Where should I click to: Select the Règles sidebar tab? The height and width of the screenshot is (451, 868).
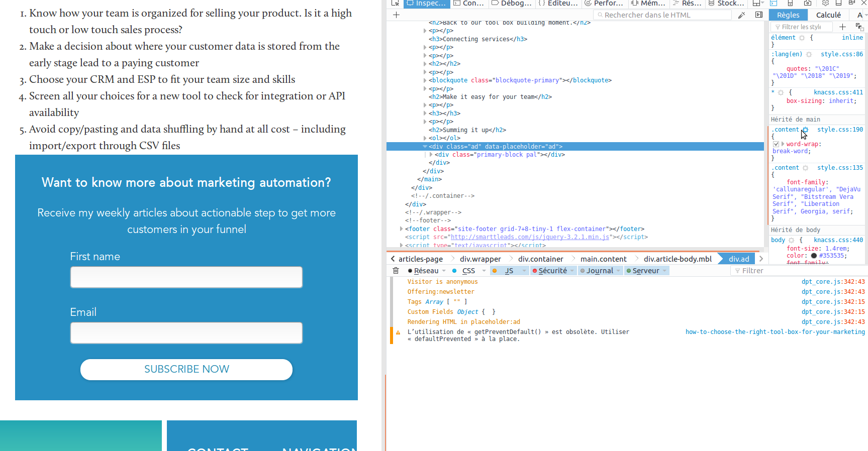tap(788, 15)
